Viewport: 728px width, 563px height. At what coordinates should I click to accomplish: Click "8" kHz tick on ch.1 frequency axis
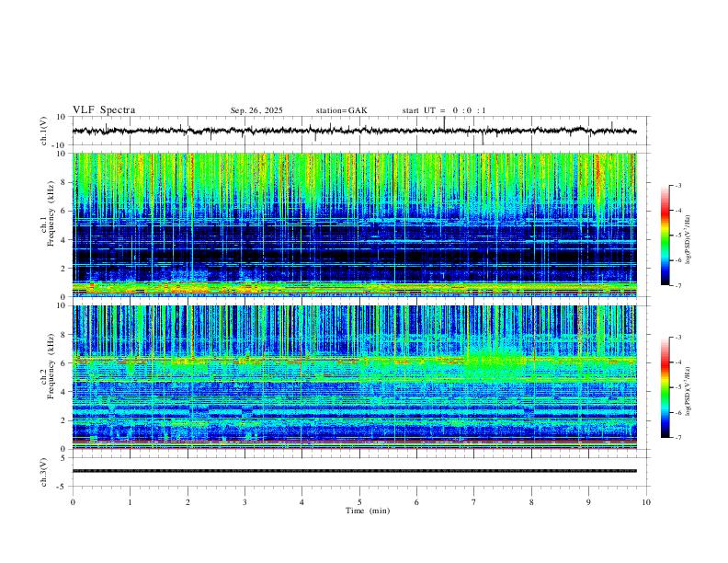pyautogui.click(x=63, y=182)
